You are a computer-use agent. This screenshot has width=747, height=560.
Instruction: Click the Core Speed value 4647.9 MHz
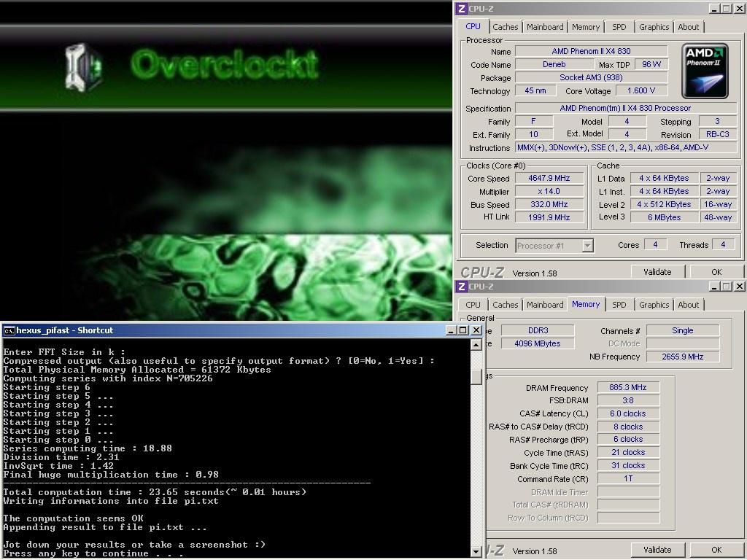[x=549, y=178]
